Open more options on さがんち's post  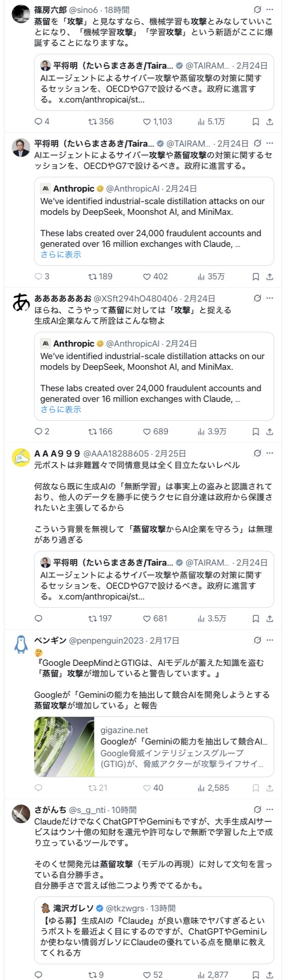270,810
